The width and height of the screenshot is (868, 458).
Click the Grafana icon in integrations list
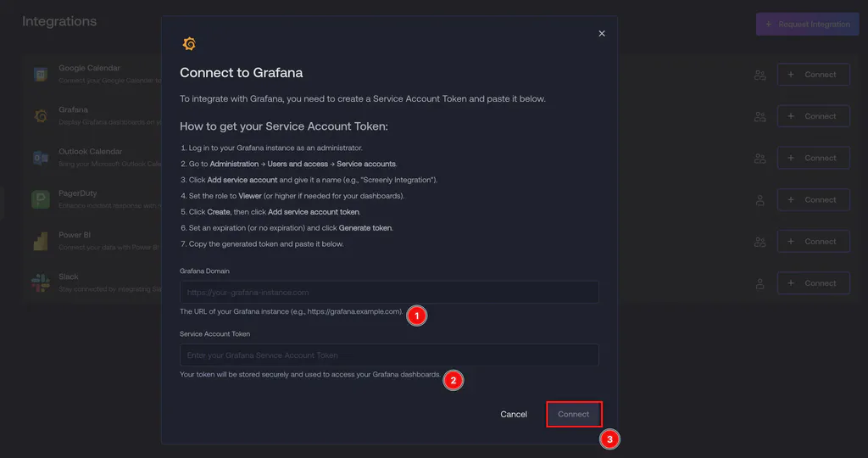[x=41, y=116]
